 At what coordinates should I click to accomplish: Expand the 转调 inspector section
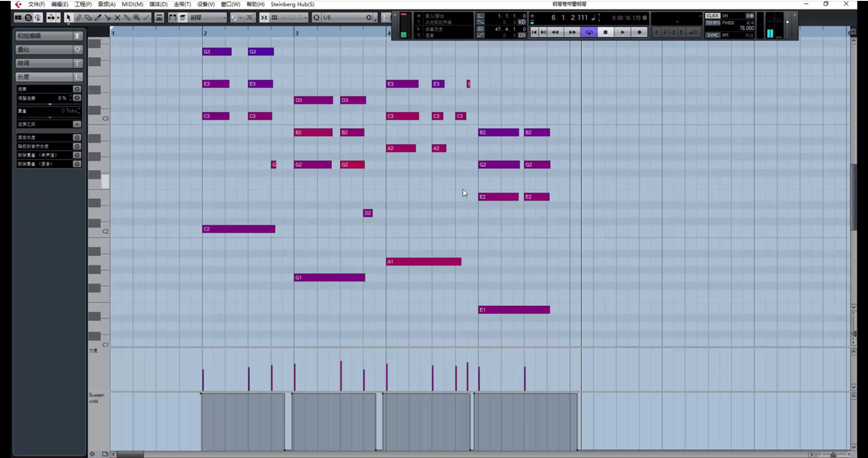[x=49, y=63]
